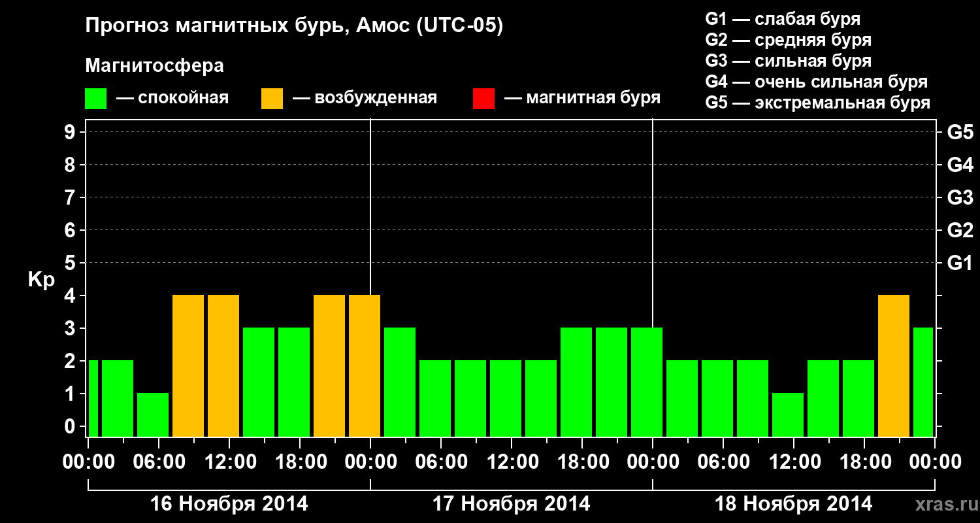Click the red 'магнитная буря' legend swatch
The height and width of the screenshot is (523, 980).
coord(483,99)
